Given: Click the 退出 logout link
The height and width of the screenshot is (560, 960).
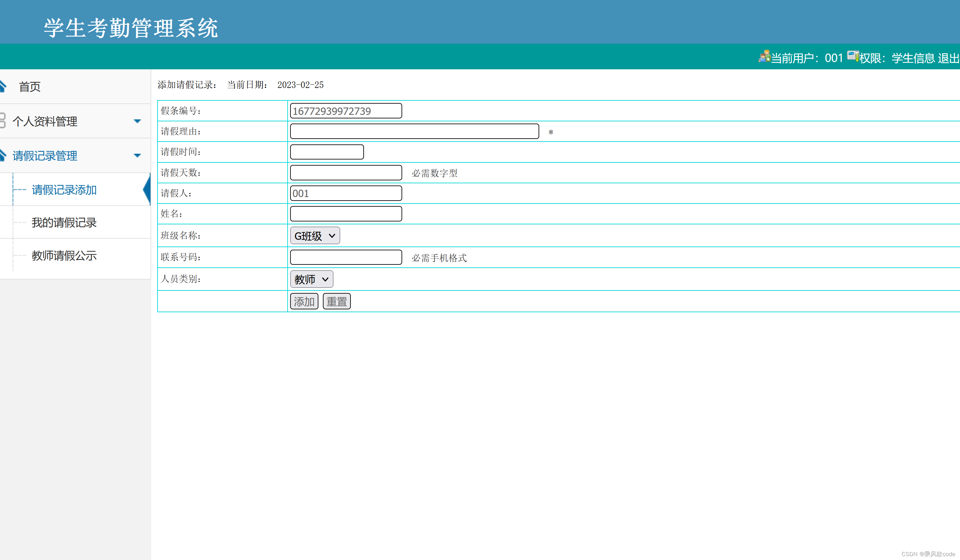Looking at the screenshot, I should [948, 58].
